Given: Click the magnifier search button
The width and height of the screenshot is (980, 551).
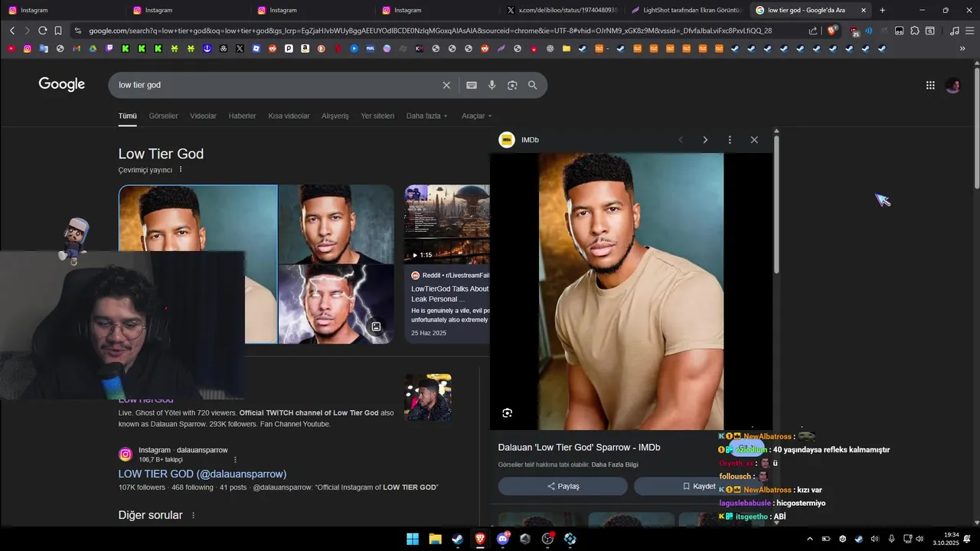Looking at the screenshot, I should [x=533, y=85].
